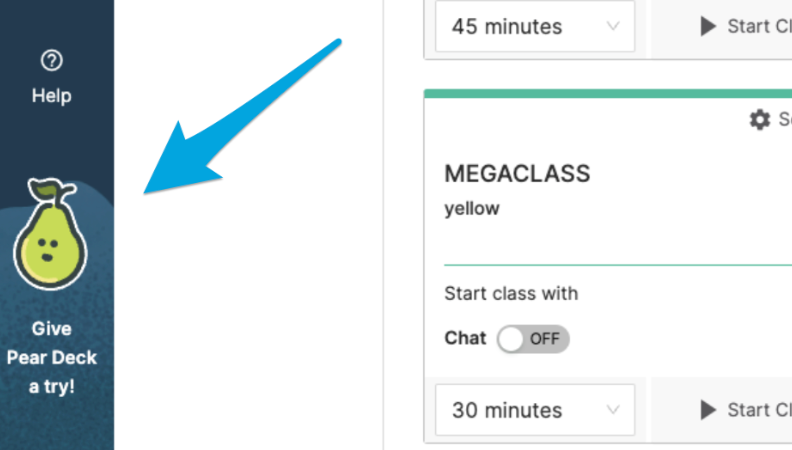Click the Chat label beside the toggle
This screenshot has width=792, height=450.
[465, 338]
